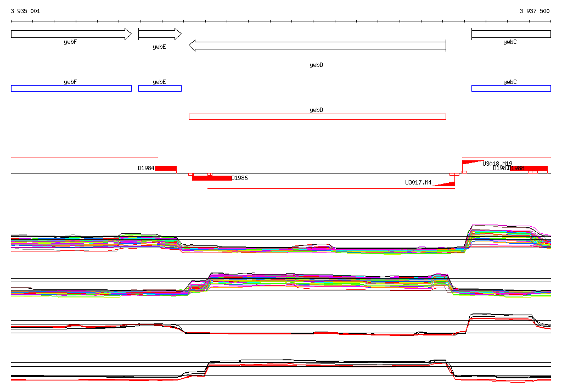This screenshot has width=562, height=392.
Task: Select the ywbE white gene arrow
Action: tap(160, 34)
